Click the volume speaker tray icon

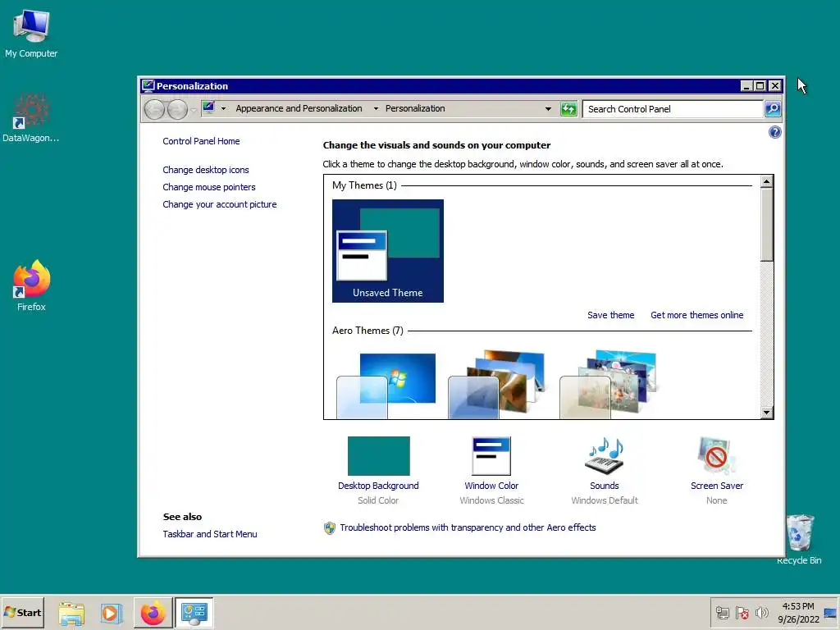pyautogui.click(x=761, y=613)
